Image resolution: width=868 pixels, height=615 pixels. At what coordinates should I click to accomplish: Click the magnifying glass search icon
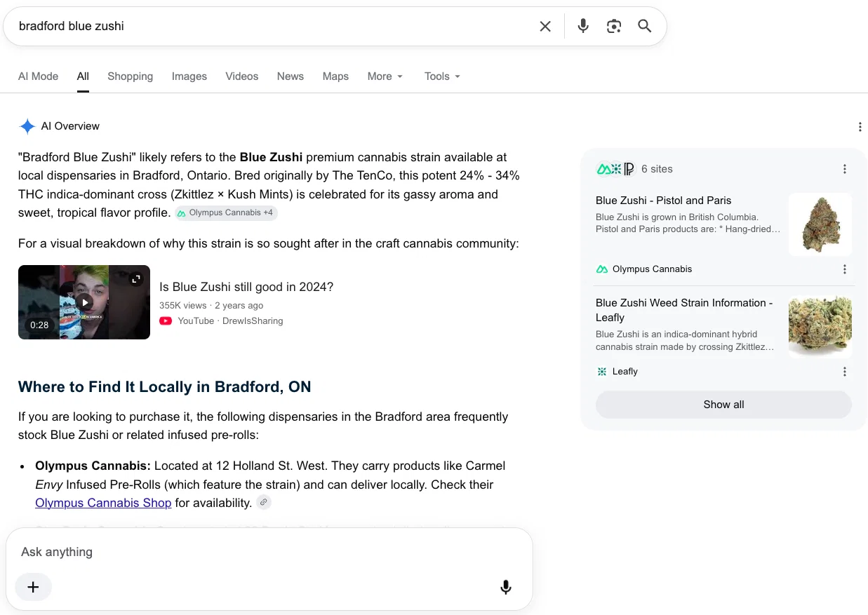coord(645,27)
